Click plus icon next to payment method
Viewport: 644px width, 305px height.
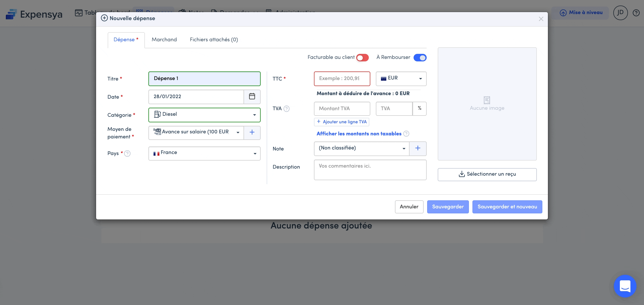[252, 132]
